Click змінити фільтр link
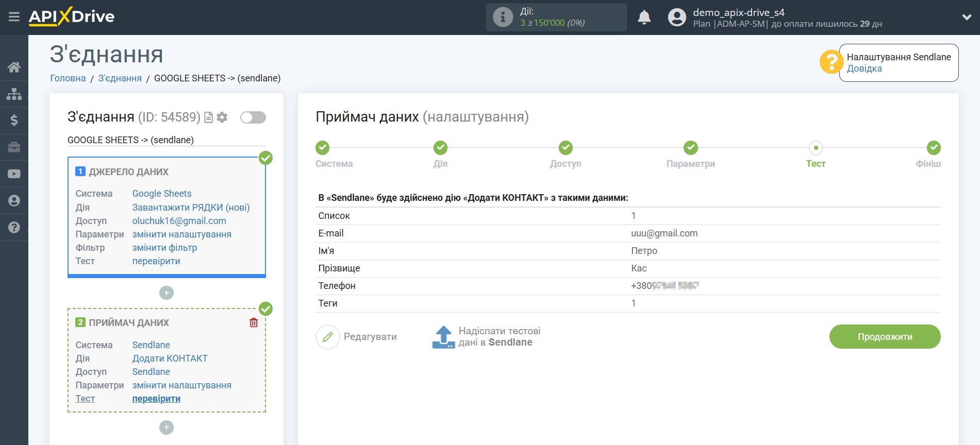 (x=164, y=248)
